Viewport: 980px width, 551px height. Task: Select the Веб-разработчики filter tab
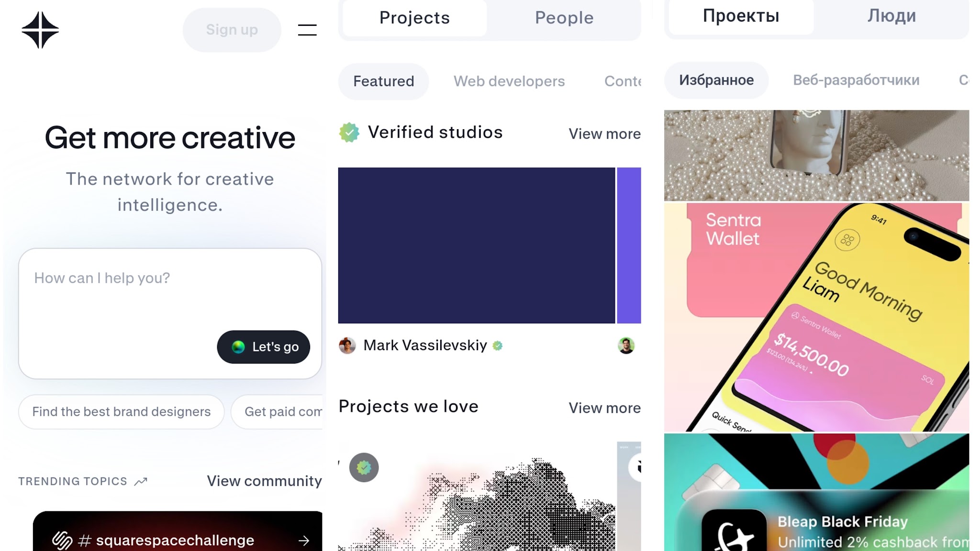[856, 80]
